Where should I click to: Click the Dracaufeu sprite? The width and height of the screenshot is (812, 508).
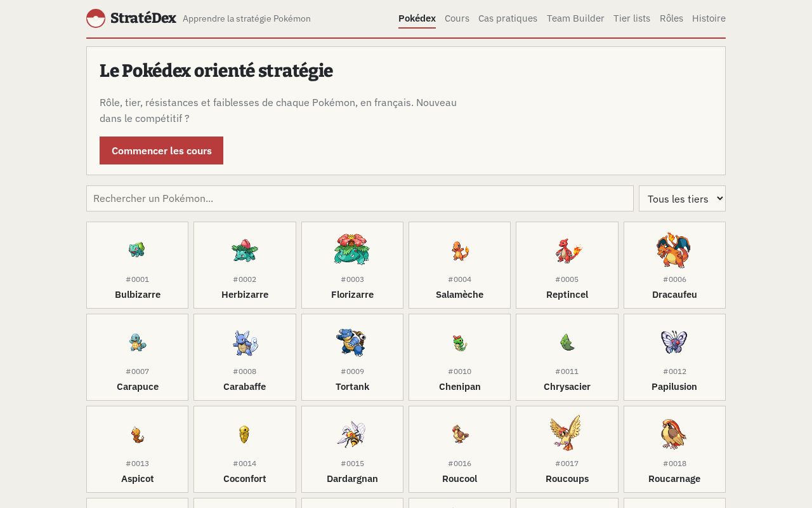point(674,250)
